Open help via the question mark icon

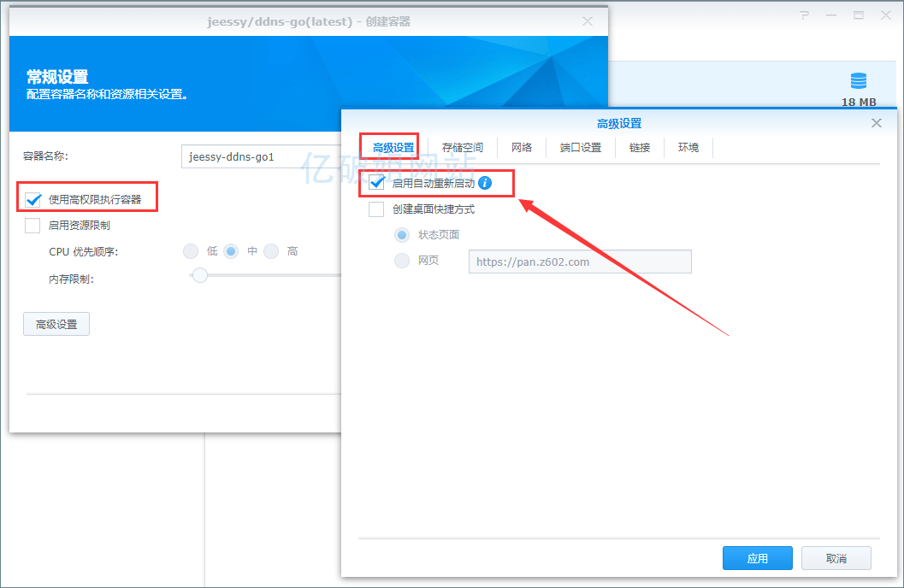[803, 15]
